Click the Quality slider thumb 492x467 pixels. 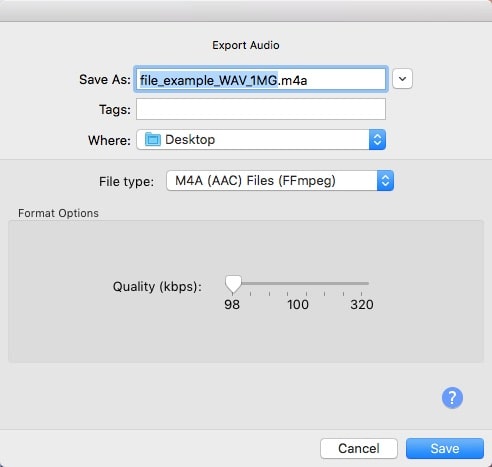coord(233,284)
